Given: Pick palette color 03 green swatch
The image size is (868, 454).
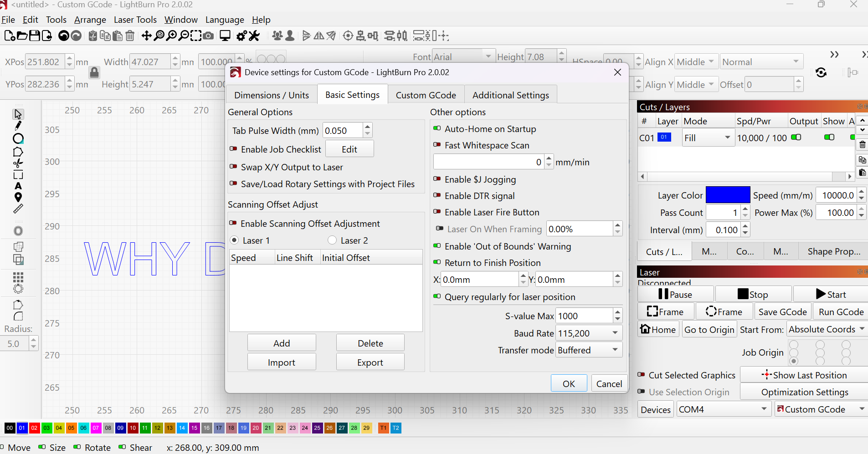Looking at the screenshot, I should tap(46, 428).
